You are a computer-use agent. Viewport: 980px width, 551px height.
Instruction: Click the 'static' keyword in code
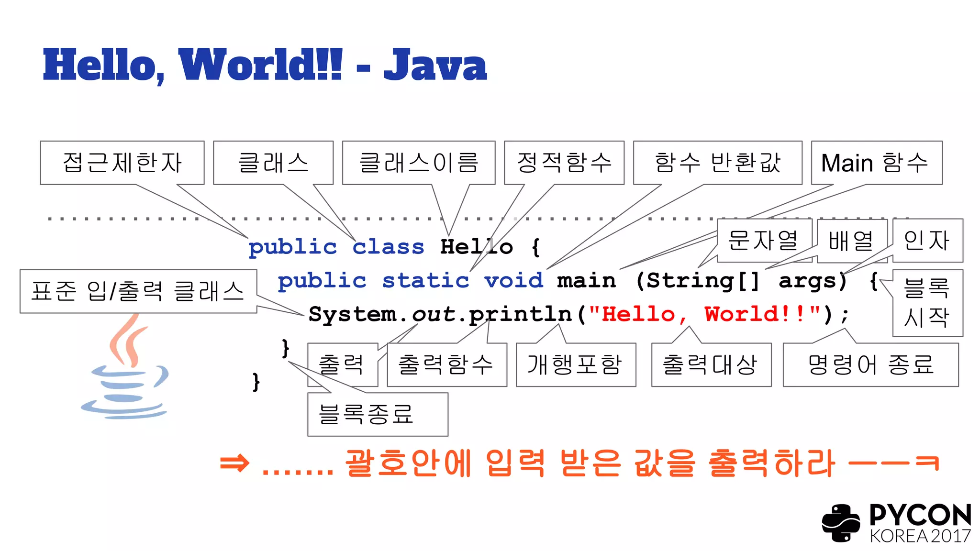coord(425,280)
